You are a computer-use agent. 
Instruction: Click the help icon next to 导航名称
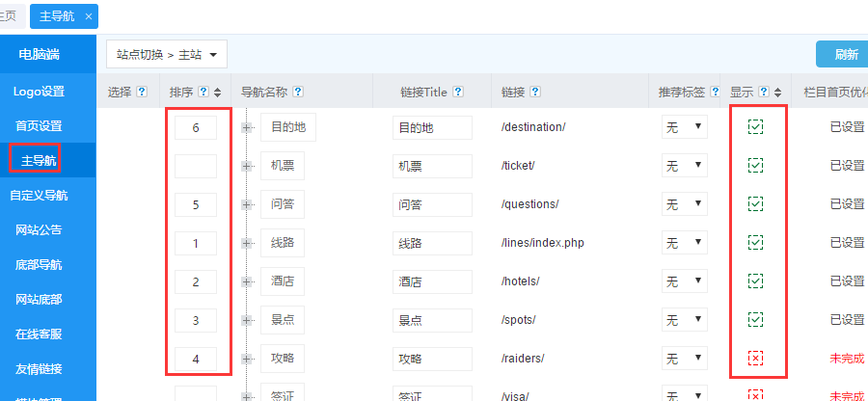coord(298,93)
